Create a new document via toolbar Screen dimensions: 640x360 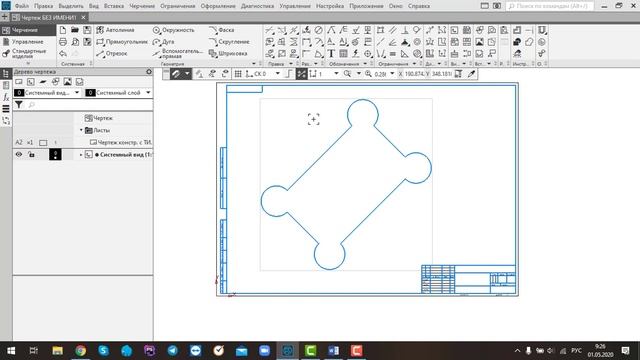63,30
